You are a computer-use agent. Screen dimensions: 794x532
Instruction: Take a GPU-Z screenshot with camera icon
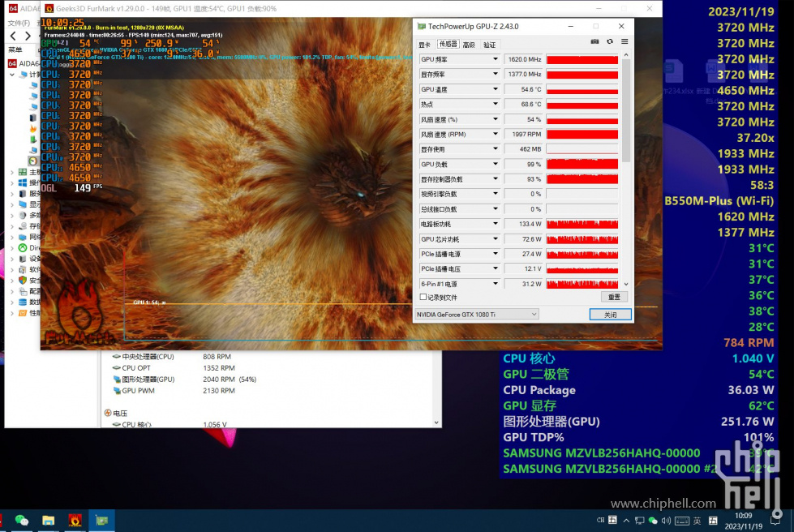(x=595, y=41)
